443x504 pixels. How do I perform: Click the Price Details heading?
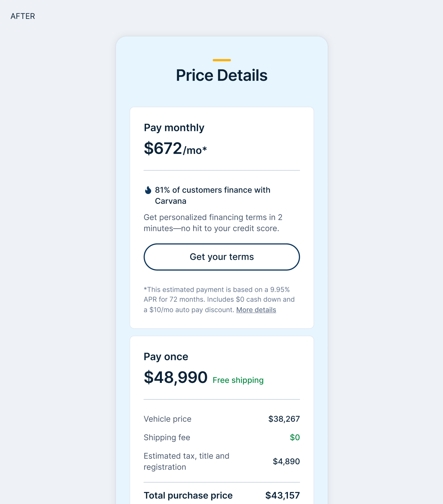pyautogui.click(x=221, y=76)
